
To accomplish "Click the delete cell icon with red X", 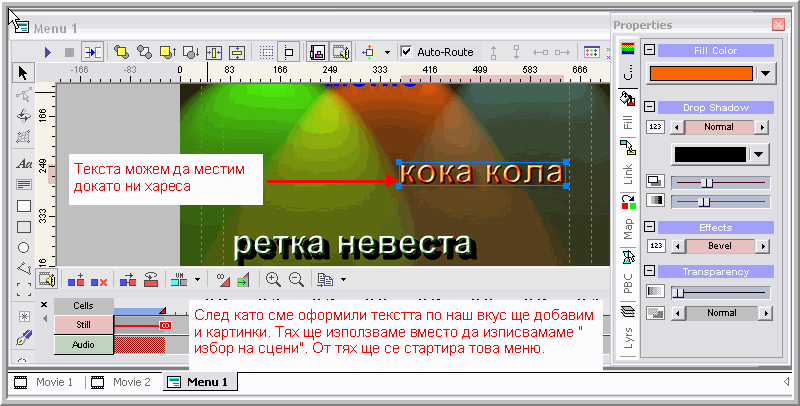I will (x=99, y=280).
